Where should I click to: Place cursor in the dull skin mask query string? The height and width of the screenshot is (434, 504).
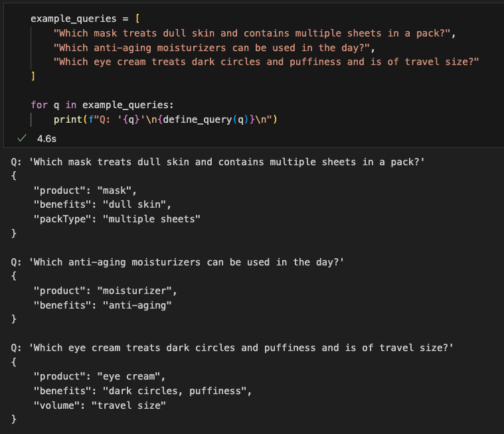point(256,33)
